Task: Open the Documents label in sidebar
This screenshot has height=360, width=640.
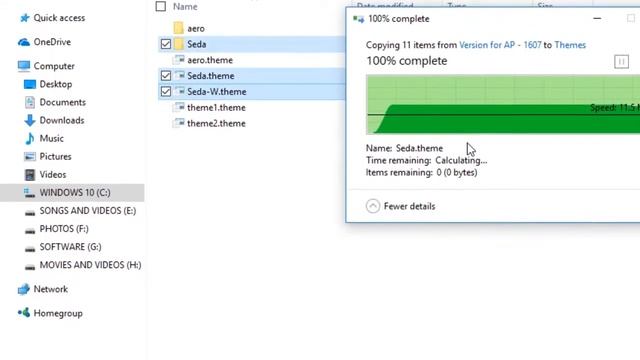Action: [62, 102]
